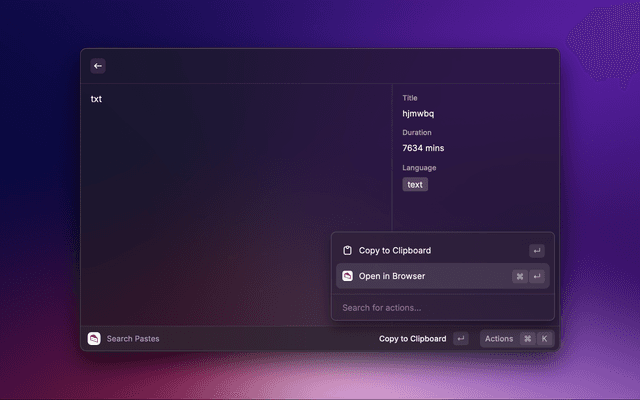Viewport: 640px width, 400px height.
Task: Click the return key icon in bottom bar
Action: (x=460, y=339)
